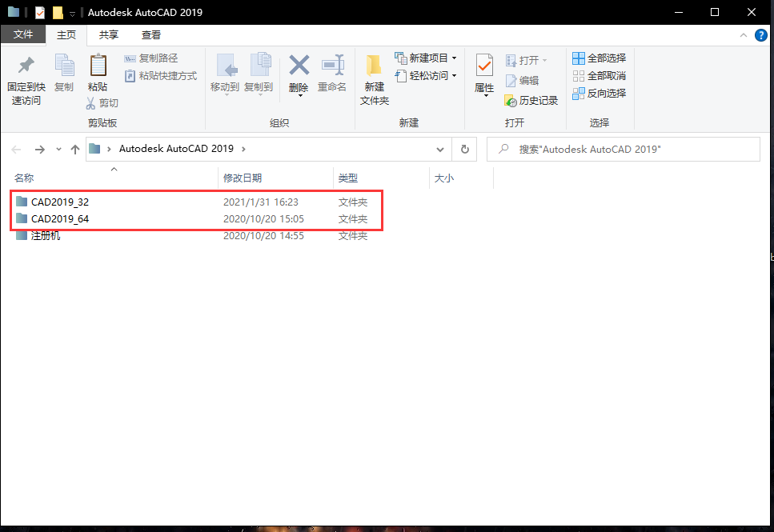The image size is (774, 532).
Task: Open Properties with the checkmark icon
Action: (x=484, y=66)
